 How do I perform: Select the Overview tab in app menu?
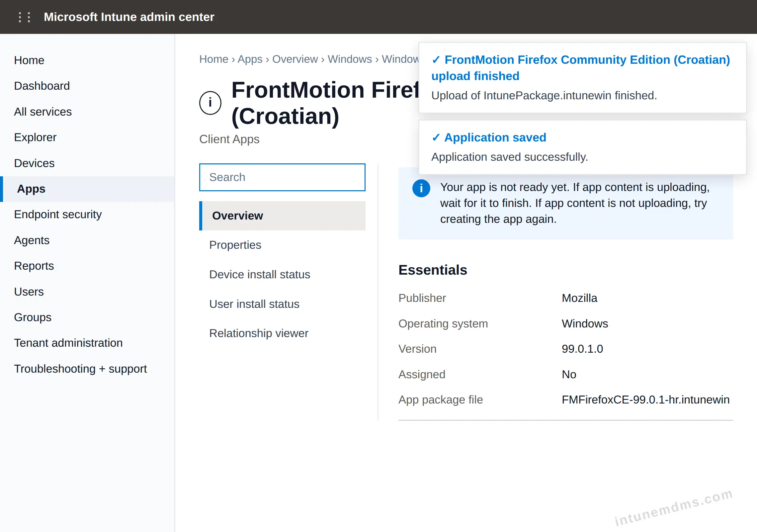(x=282, y=216)
